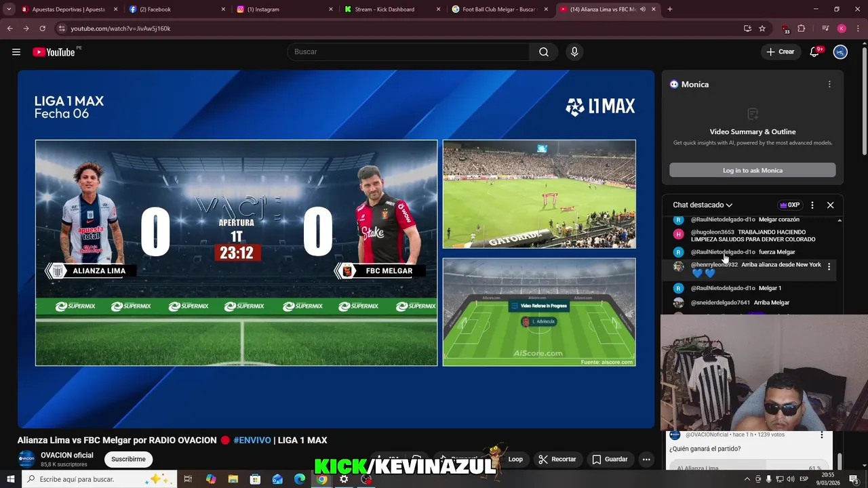Click the ESP language indicator

tap(803, 479)
